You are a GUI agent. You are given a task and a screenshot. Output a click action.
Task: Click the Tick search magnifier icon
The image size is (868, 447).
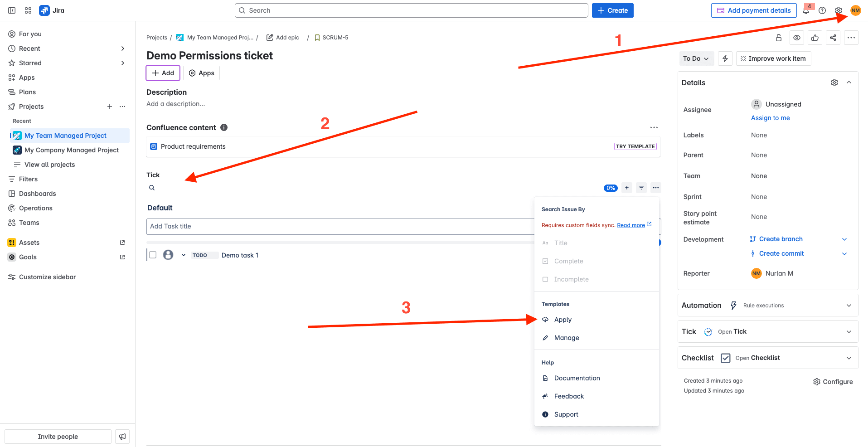(x=152, y=188)
